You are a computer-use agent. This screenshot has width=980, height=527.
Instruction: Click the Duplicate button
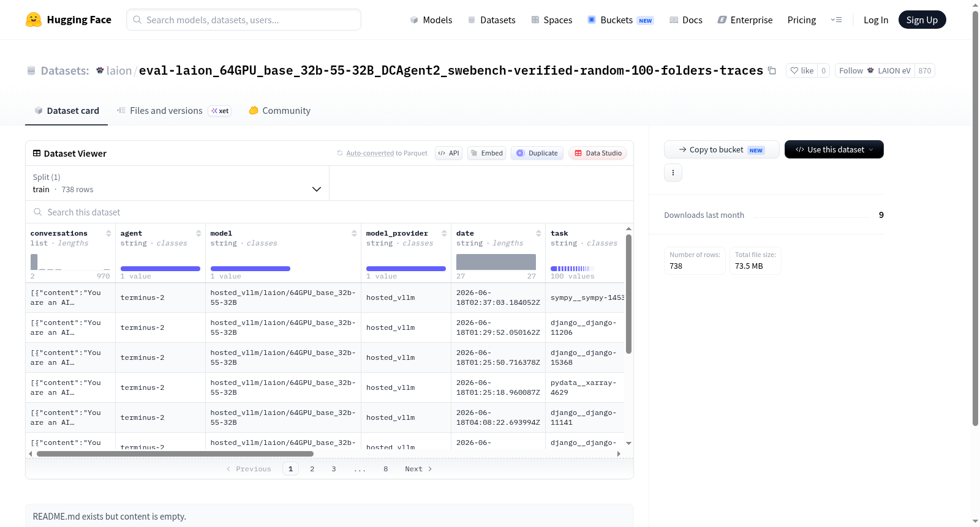tap(537, 153)
